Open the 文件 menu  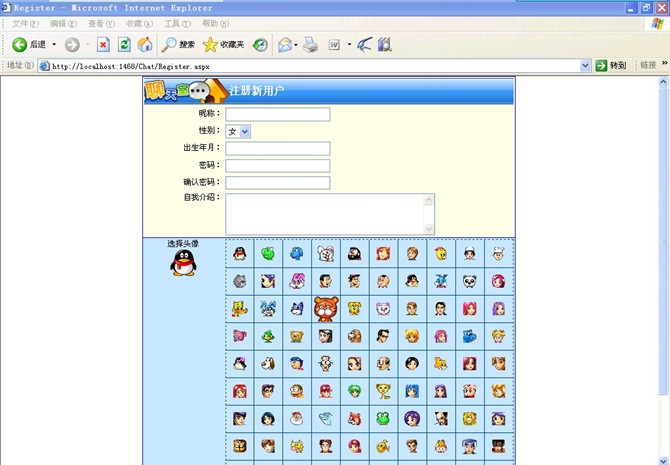point(25,24)
